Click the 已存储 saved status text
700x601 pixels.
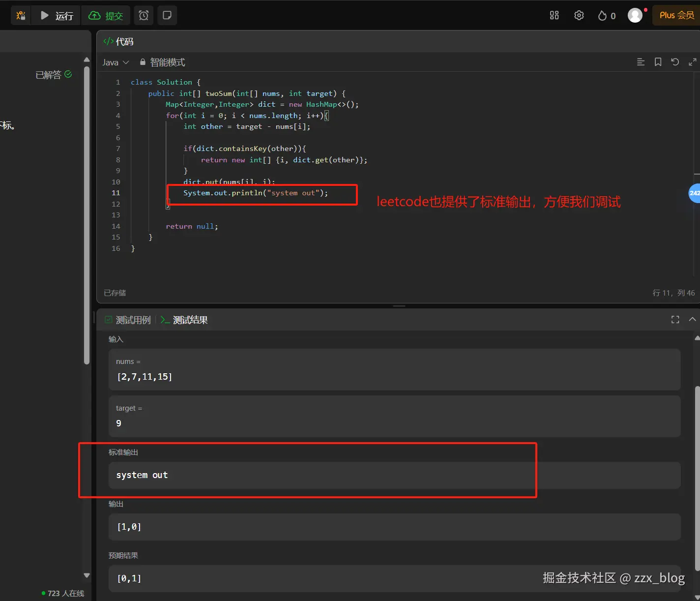115,293
